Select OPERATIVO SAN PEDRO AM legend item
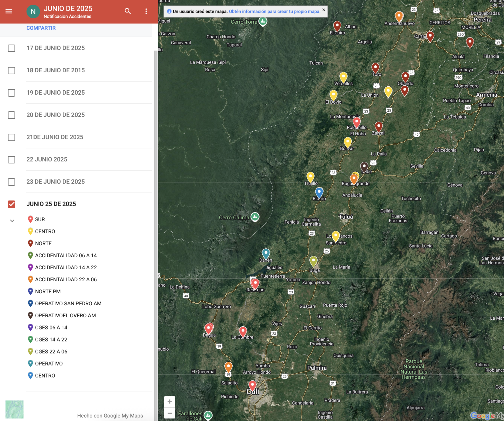Screen dimensions: 504x421 point(68,303)
